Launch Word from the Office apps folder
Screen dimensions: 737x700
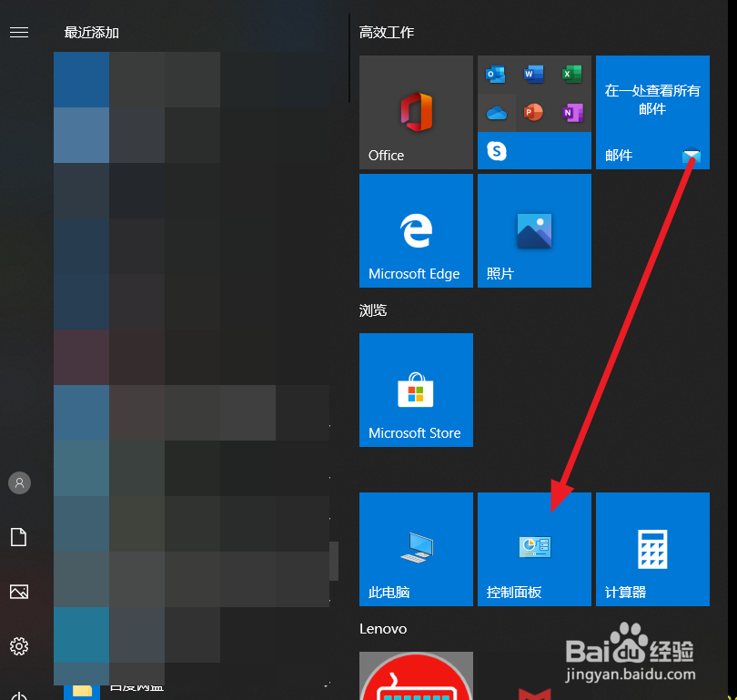click(x=534, y=75)
